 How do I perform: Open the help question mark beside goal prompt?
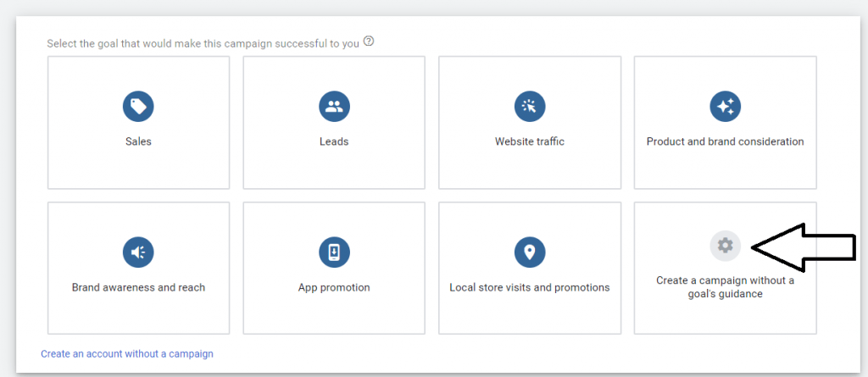369,42
